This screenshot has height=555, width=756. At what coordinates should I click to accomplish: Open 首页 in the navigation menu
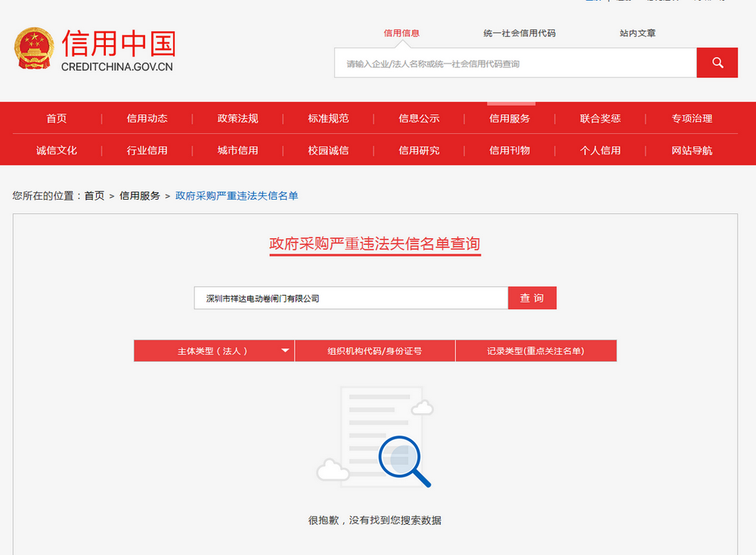pyautogui.click(x=57, y=119)
